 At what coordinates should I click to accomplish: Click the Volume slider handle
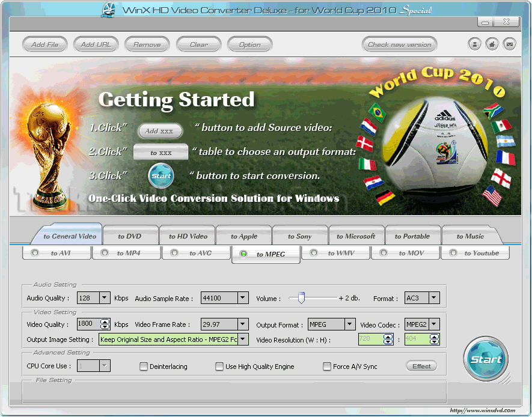click(301, 297)
